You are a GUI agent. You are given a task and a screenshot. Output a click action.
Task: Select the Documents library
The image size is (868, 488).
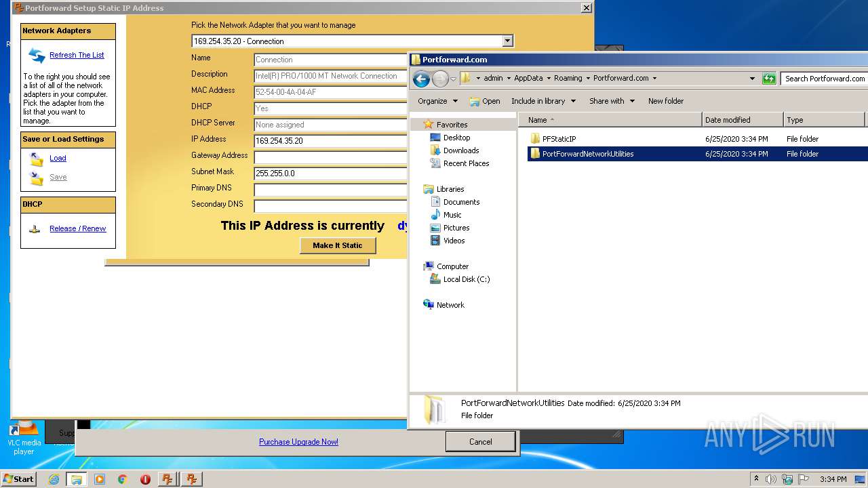461,202
